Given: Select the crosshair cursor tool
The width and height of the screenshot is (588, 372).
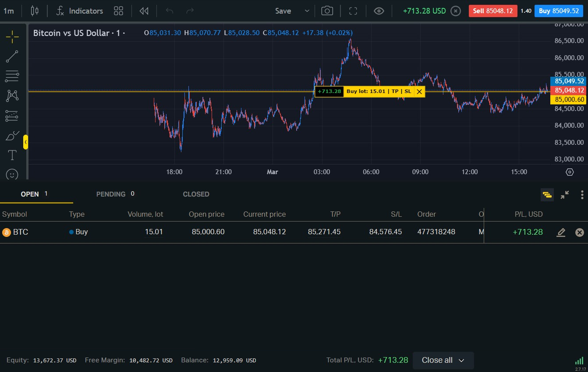Looking at the screenshot, I should coord(12,37).
